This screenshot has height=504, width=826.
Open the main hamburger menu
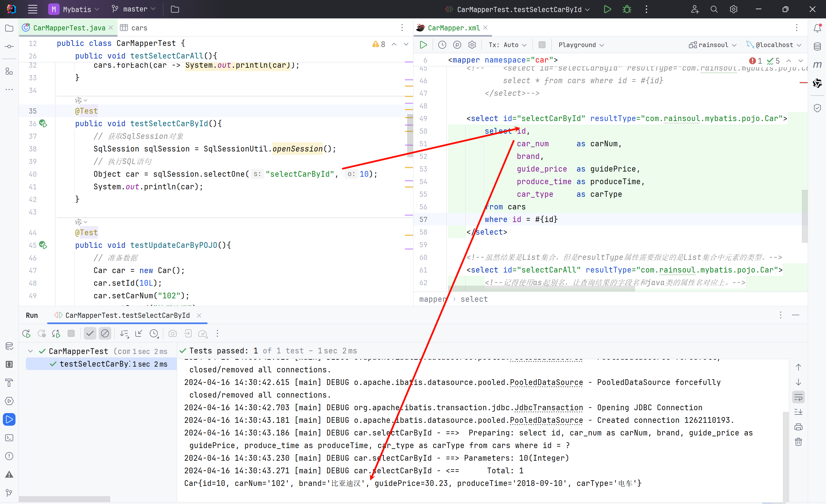pos(32,9)
